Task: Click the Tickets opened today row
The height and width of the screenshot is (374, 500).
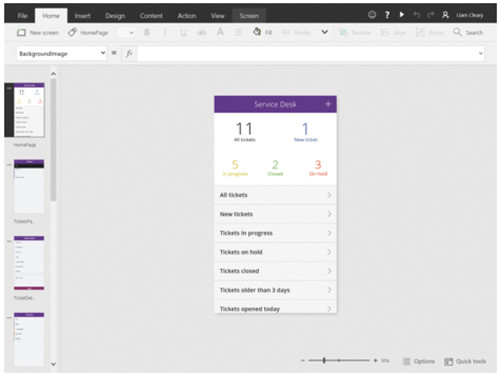Action: coord(275,307)
